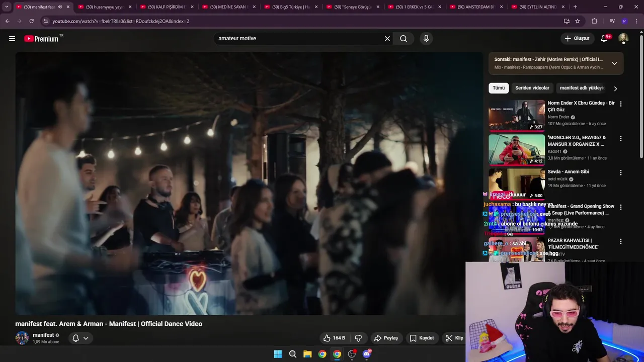Open options for the Sevda - Annem Gibi video
This screenshot has height=362, width=644.
click(620, 172)
